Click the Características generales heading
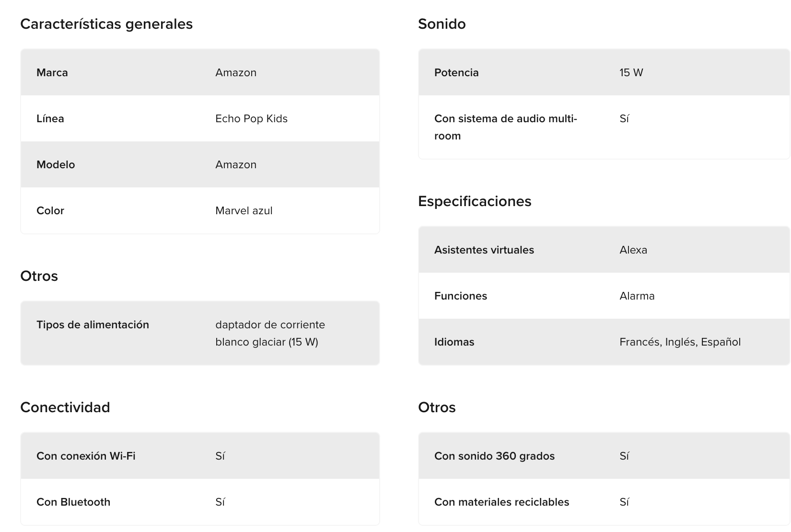Image resolution: width=791 pixels, height=532 pixels. [x=106, y=24]
